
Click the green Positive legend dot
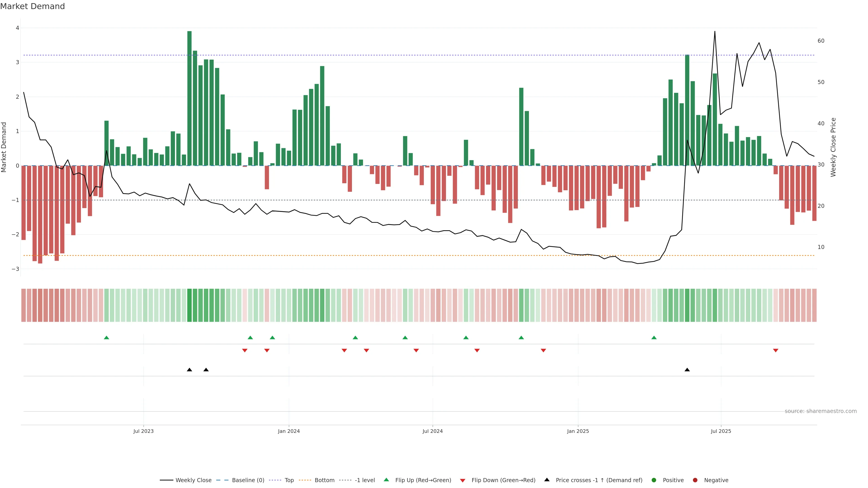click(x=654, y=480)
